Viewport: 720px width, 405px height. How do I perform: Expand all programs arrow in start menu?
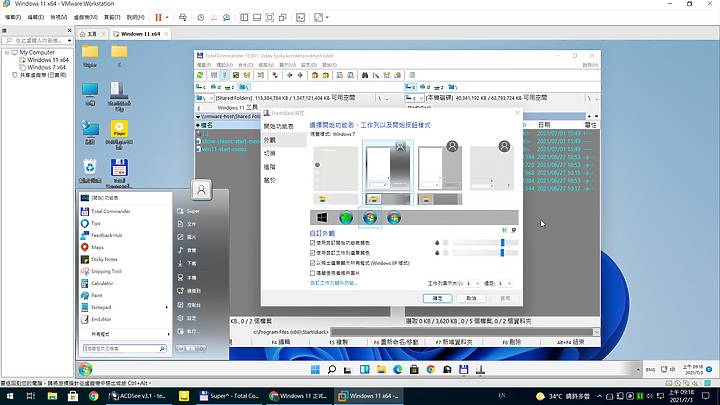tap(169, 334)
